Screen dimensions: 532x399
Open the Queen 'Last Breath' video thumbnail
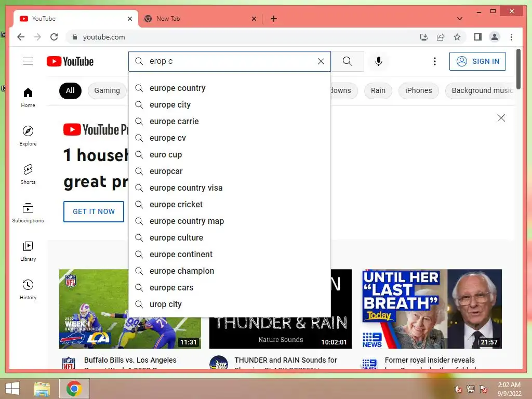coord(432,309)
